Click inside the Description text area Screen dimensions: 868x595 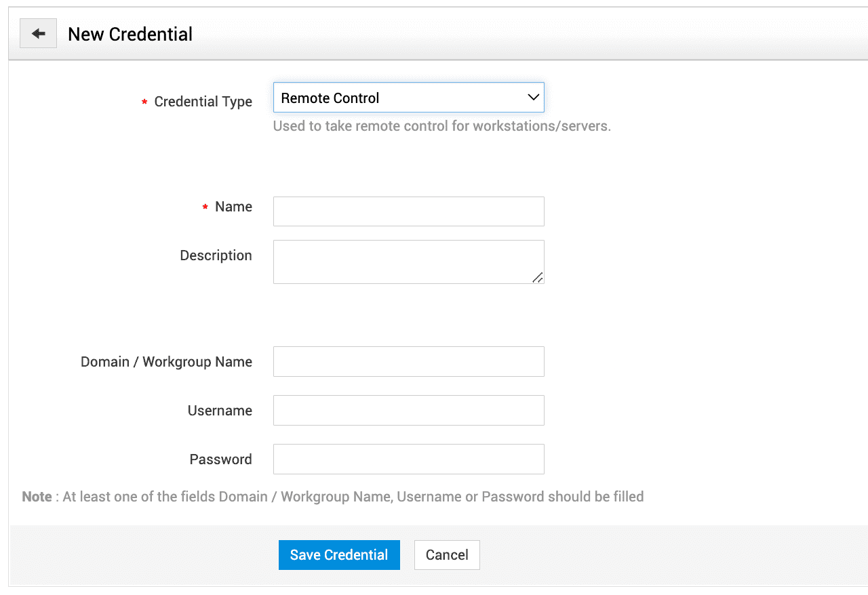(x=408, y=262)
